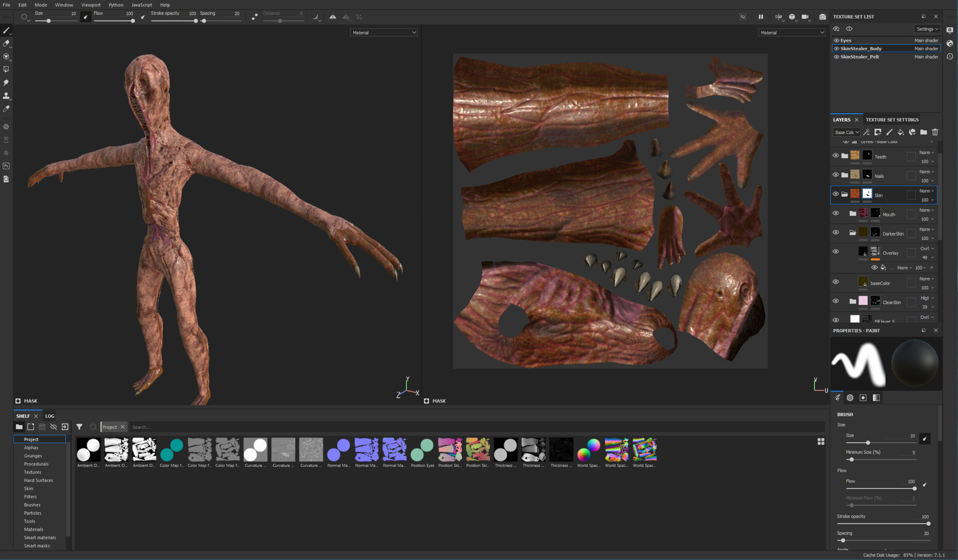
Task: Open the Smart materials shelf category
Action: pyautogui.click(x=40, y=538)
